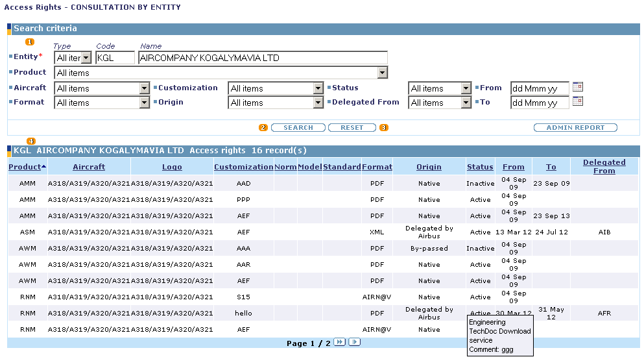The height and width of the screenshot is (359, 644).
Task: Sort by Norm column header
Action: (285, 167)
